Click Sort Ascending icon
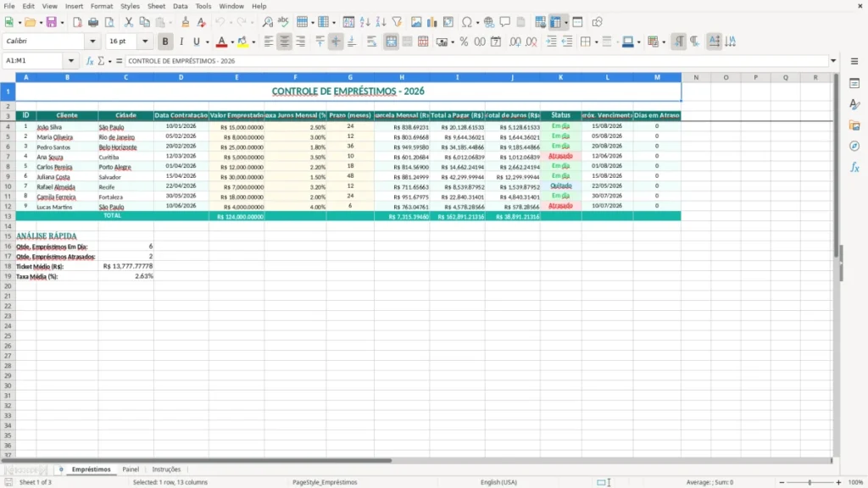Image resolution: width=868 pixels, height=488 pixels. tap(364, 22)
